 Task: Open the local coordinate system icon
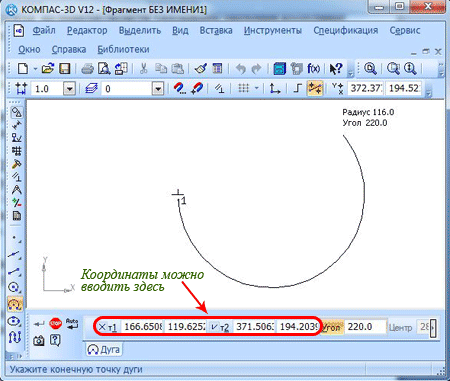tap(275, 89)
